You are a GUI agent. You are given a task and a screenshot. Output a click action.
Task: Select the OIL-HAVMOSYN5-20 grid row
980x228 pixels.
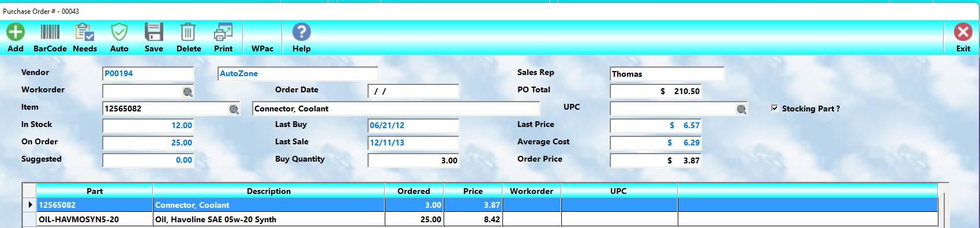[x=487, y=219]
